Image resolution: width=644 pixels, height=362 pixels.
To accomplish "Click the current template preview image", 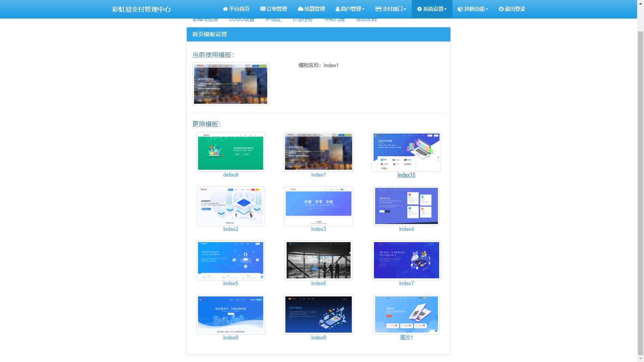I will (x=231, y=84).
